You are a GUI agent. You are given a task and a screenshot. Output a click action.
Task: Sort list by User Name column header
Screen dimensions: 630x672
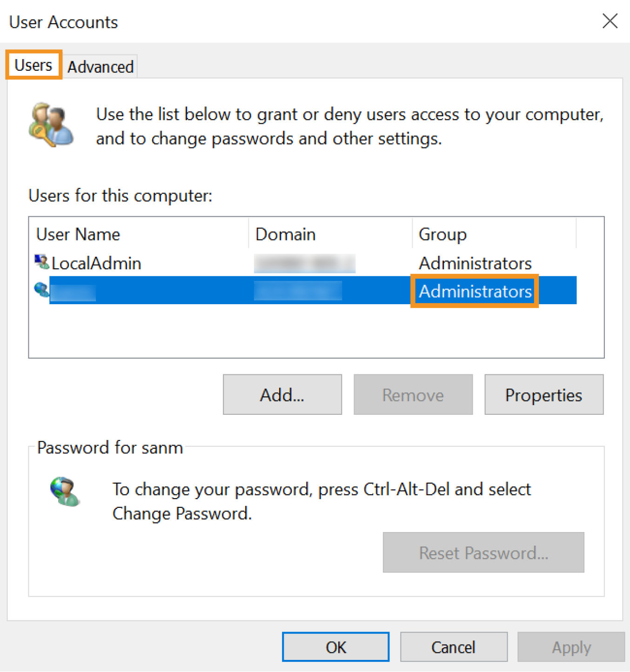coord(78,234)
